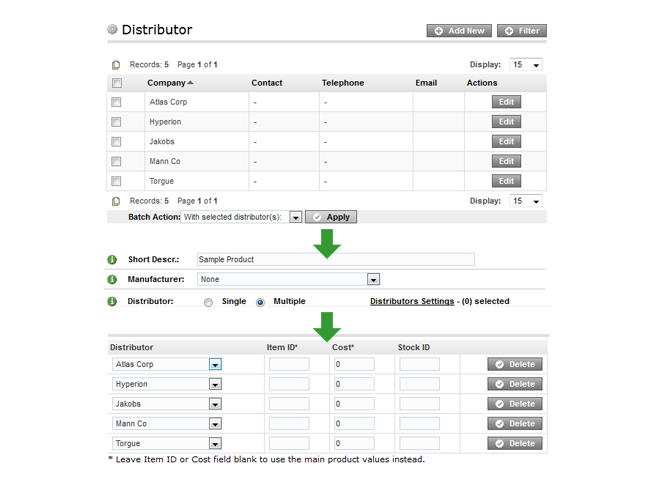Click the Cost field for Mann Co
This screenshot has height=490, width=655.
pos(354,424)
